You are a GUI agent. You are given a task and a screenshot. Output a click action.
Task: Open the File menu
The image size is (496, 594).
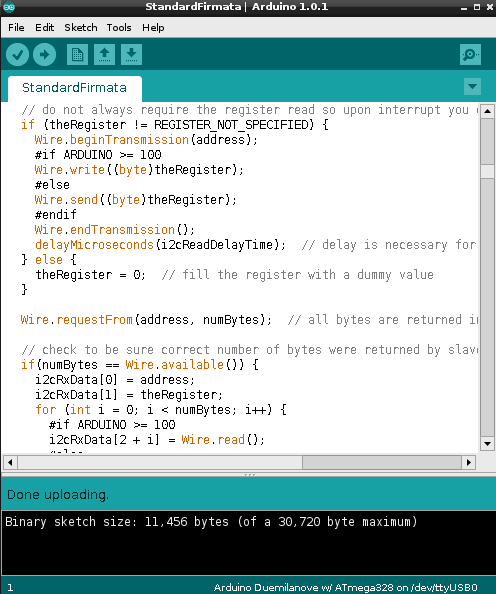[16, 28]
